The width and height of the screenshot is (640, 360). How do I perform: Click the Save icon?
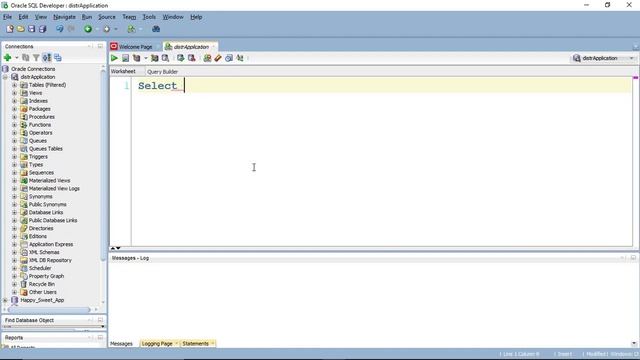point(31,29)
